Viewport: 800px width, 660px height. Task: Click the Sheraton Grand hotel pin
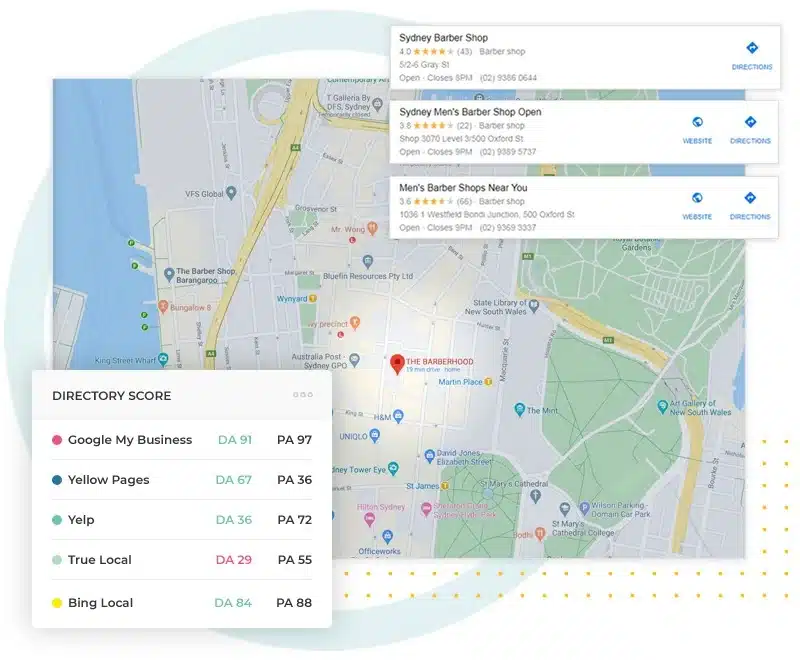coord(426,509)
